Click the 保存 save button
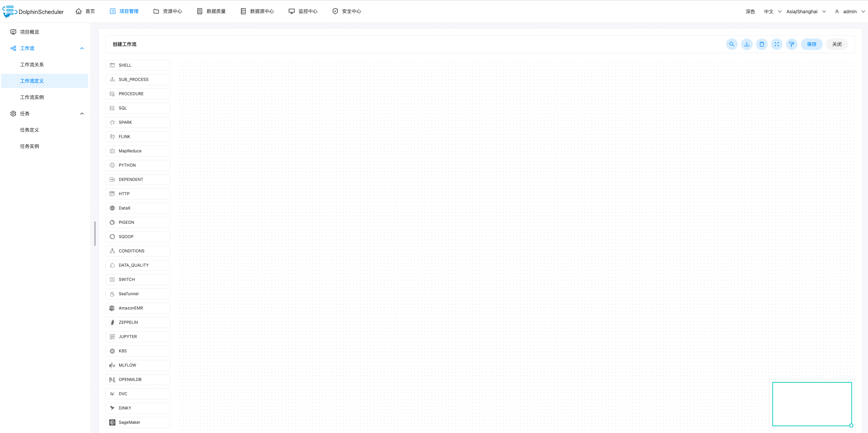Image resolution: width=868 pixels, height=433 pixels. pyautogui.click(x=811, y=44)
